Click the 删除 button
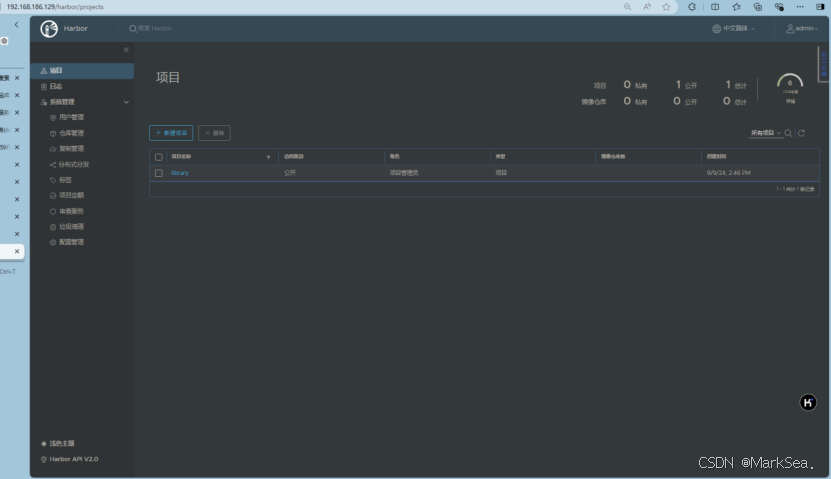This screenshot has width=831, height=479. pyautogui.click(x=214, y=133)
